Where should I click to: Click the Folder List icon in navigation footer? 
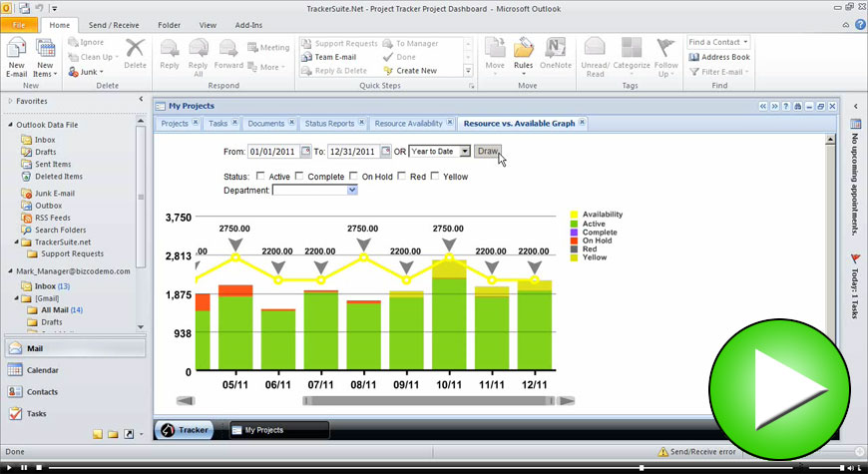click(x=113, y=434)
